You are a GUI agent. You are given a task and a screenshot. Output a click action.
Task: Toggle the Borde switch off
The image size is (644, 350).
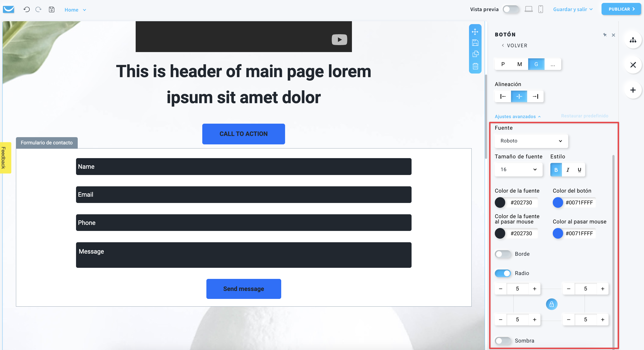(503, 254)
